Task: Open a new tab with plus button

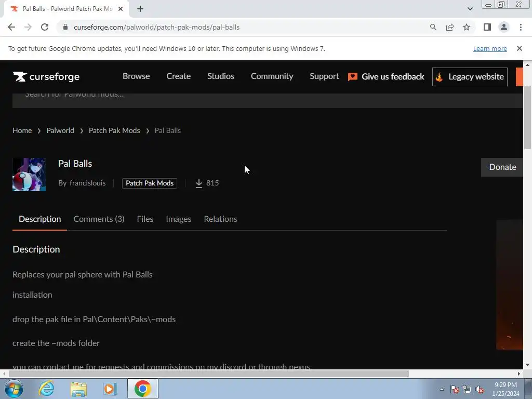Action: [140, 9]
